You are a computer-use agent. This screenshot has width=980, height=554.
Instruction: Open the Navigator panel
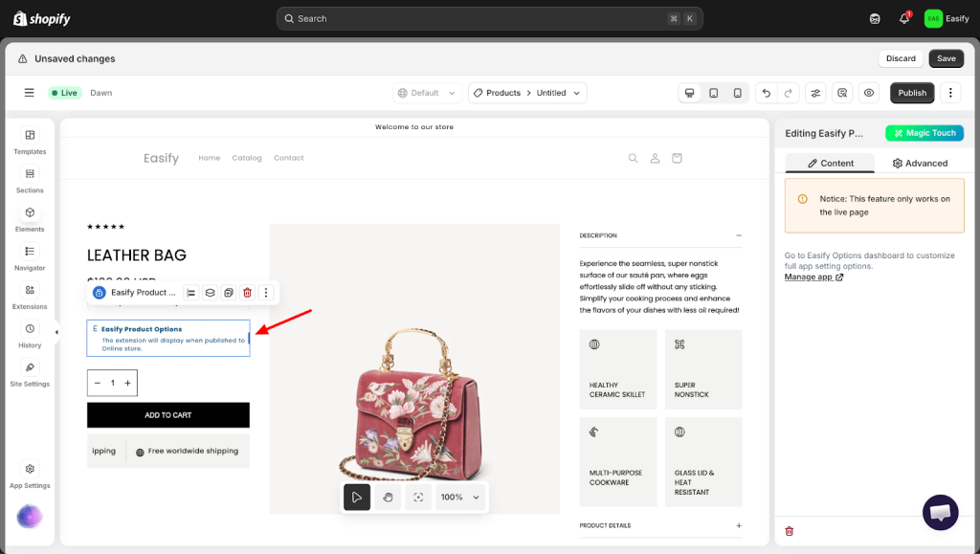tap(30, 257)
